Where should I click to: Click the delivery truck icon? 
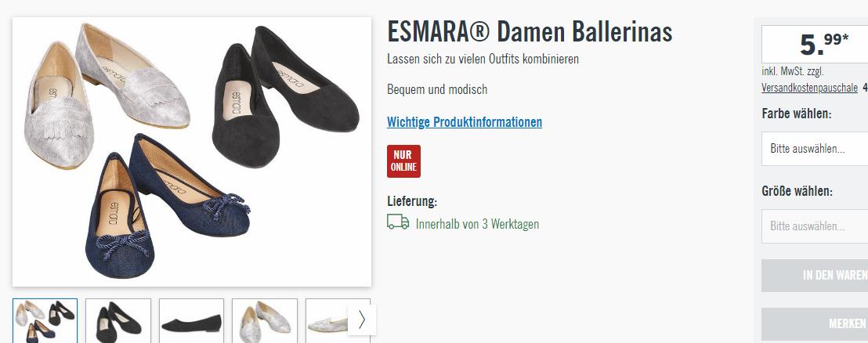click(398, 222)
